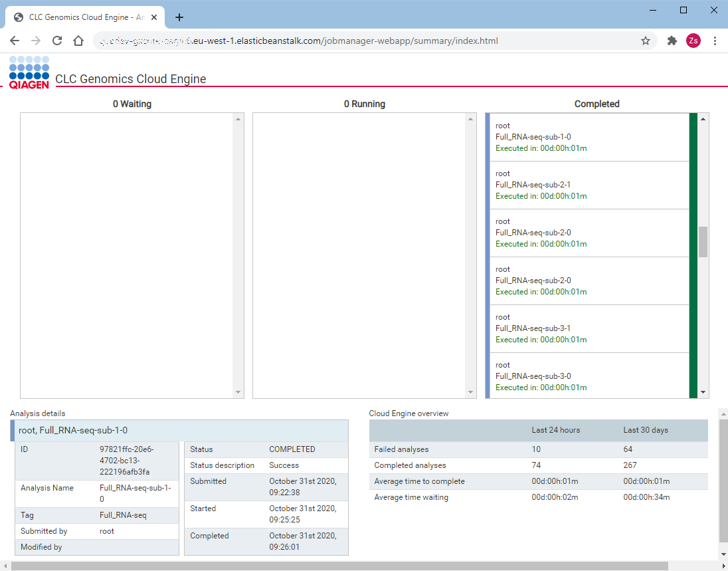The image size is (728, 571).
Task: Click the analysis ID value 97821ffc
Action: [126, 461]
